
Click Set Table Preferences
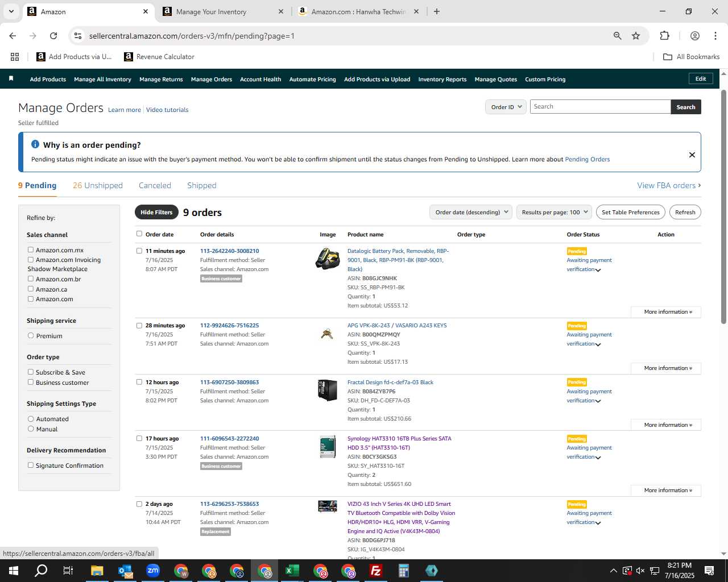tap(631, 212)
